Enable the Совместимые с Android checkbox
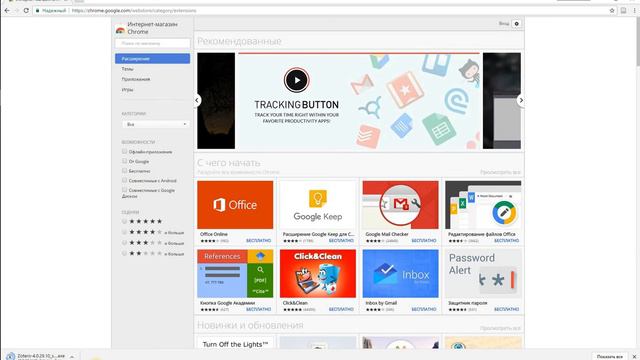This screenshot has width=640, height=360. (124, 180)
